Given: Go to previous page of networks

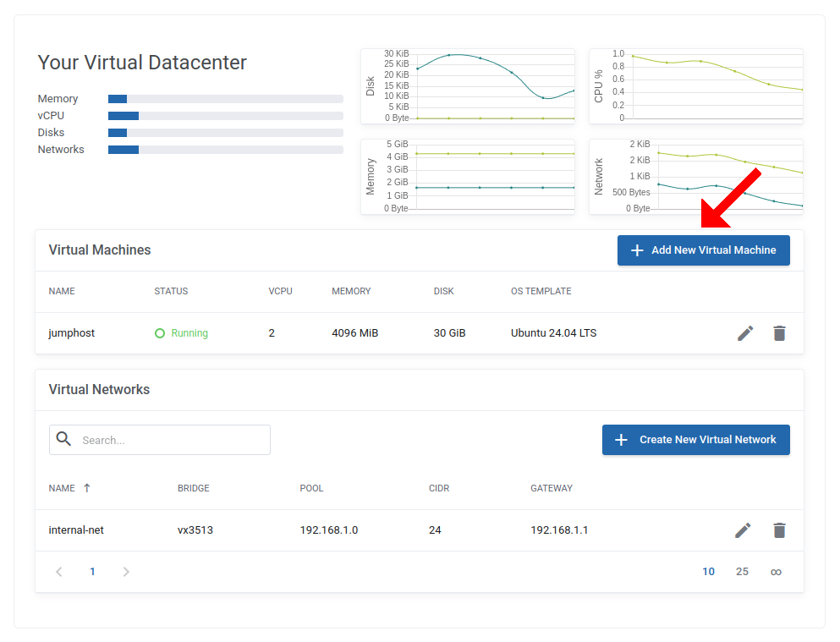Looking at the screenshot, I should (59, 572).
